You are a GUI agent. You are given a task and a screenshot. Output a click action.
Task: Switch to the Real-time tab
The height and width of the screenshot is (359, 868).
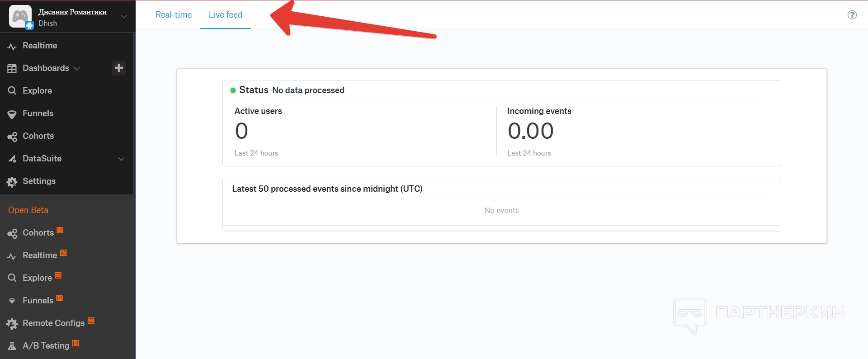click(x=174, y=15)
